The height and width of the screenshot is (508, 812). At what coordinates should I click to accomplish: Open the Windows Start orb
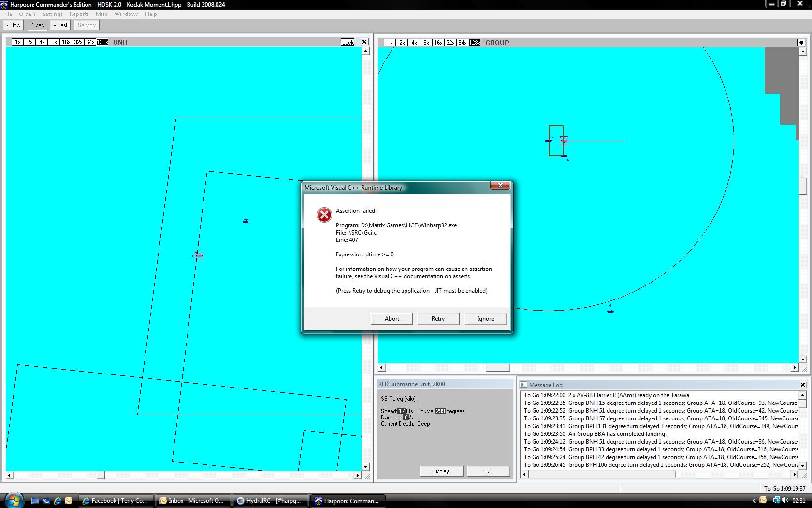tap(13, 500)
